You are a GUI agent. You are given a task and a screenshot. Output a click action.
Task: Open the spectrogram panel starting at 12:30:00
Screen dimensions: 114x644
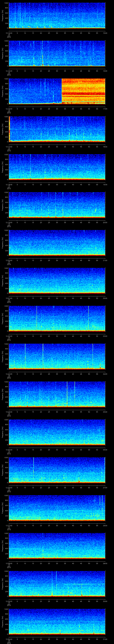pyautogui.click(x=57, y=621)
